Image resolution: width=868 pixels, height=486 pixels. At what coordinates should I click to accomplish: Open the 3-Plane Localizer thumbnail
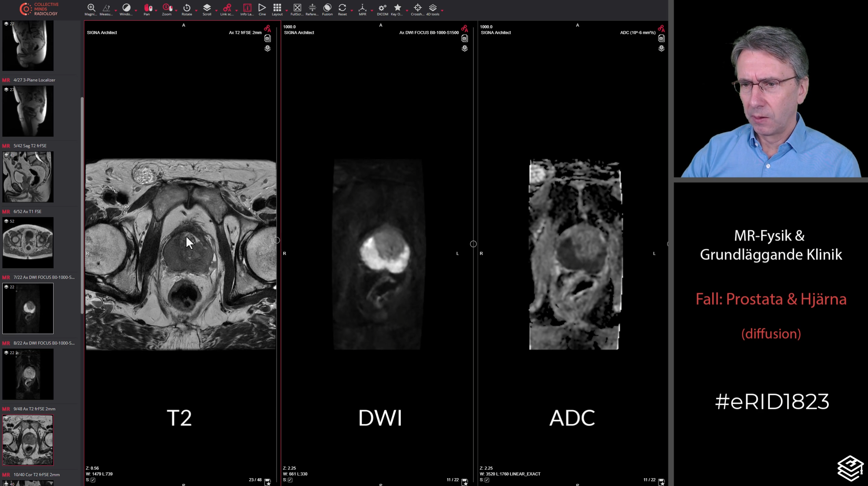pyautogui.click(x=28, y=111)
